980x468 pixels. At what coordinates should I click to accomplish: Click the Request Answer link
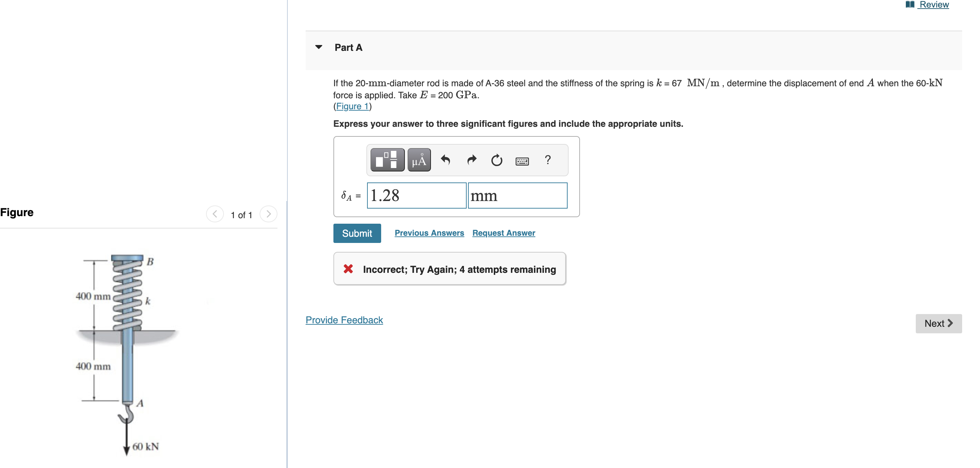pos(503,233)
